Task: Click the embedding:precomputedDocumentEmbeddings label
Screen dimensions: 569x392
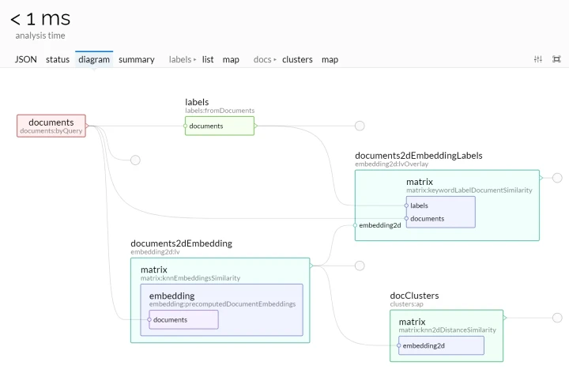Action: coord(222,303)
